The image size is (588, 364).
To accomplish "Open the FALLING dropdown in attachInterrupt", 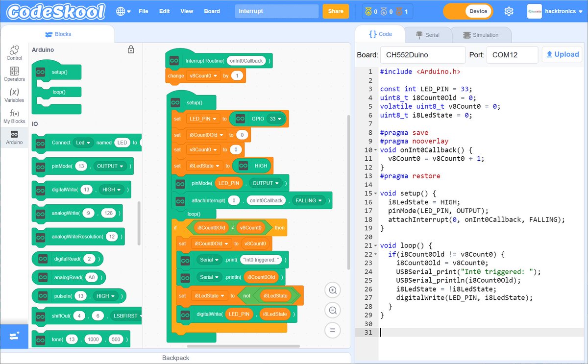I will click(309, 200).
